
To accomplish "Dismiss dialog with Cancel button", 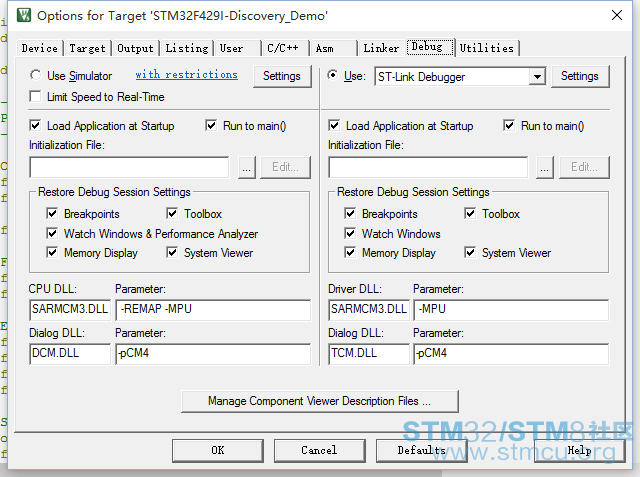I will (319, 450).
